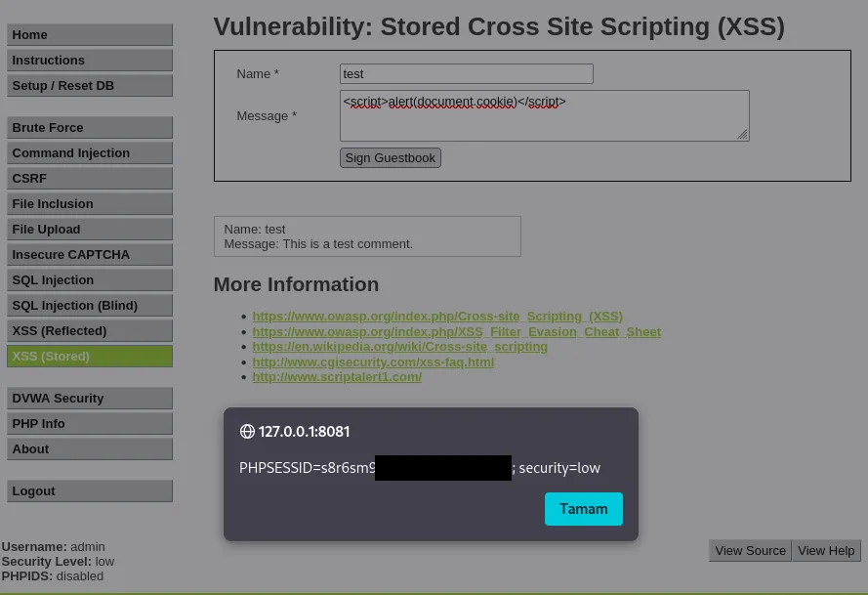Select File Inclusion in the sidebar

tap(90, 204)
